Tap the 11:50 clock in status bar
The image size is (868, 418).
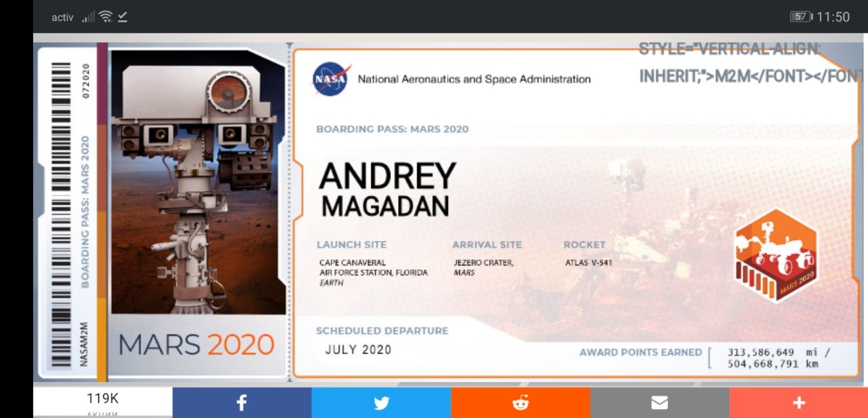point(833,17)
